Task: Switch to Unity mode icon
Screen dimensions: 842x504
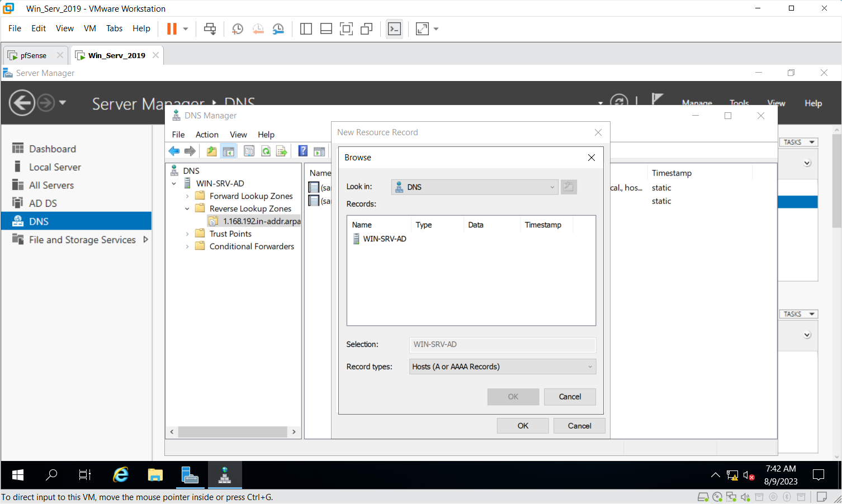Action: click(366, 28)
